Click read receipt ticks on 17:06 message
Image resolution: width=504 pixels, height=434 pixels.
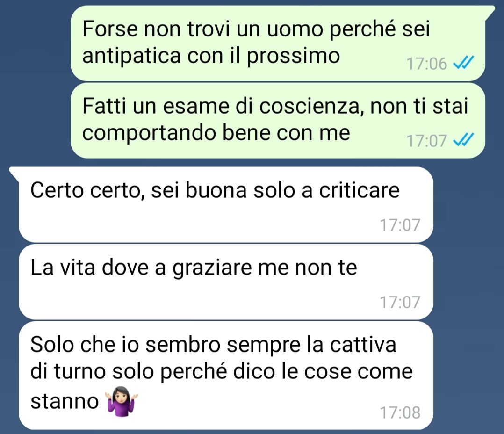coord(463,63)
